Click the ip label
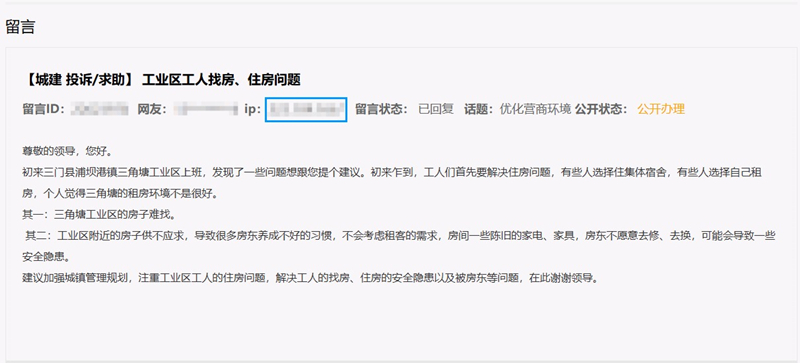Viewport: 800px width, 363px height. pos(252,109)
